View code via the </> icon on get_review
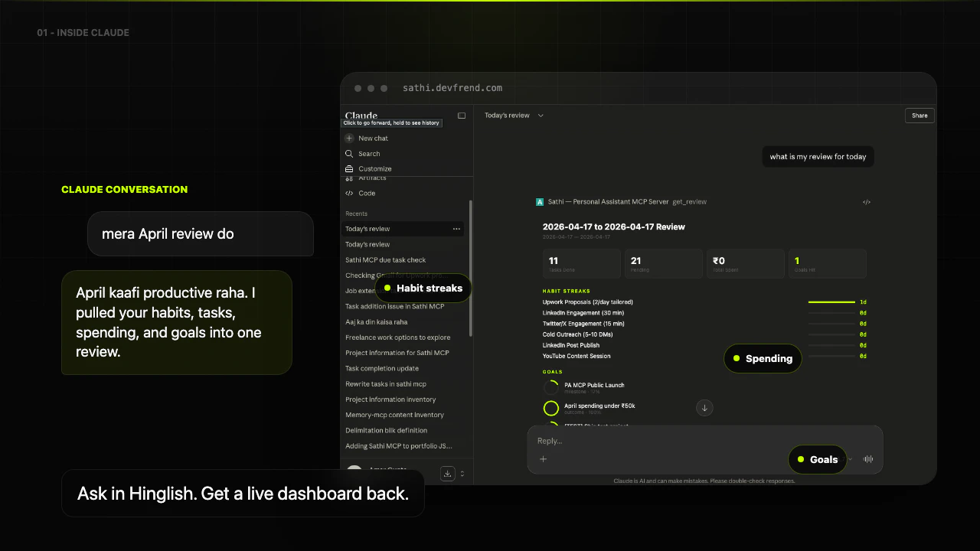 [866, 201]
